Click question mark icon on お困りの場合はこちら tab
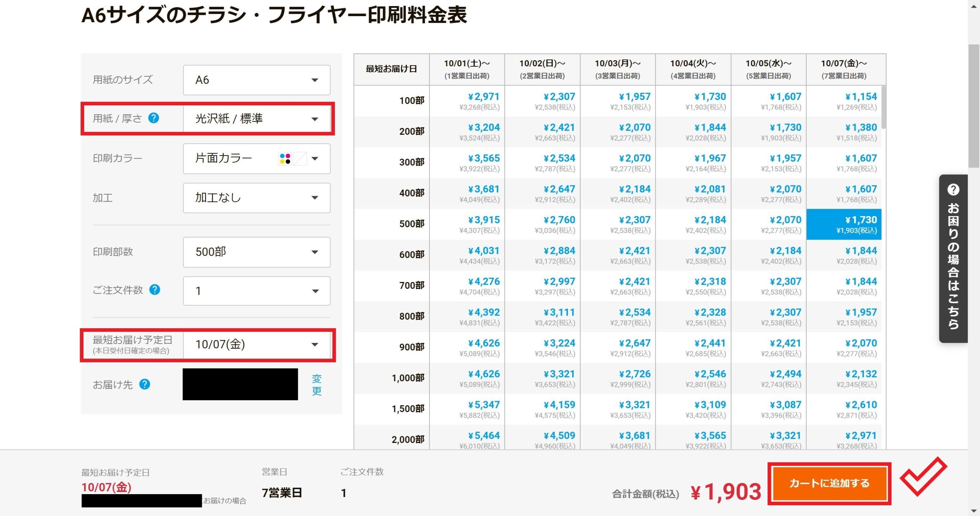 coord(953,190)
